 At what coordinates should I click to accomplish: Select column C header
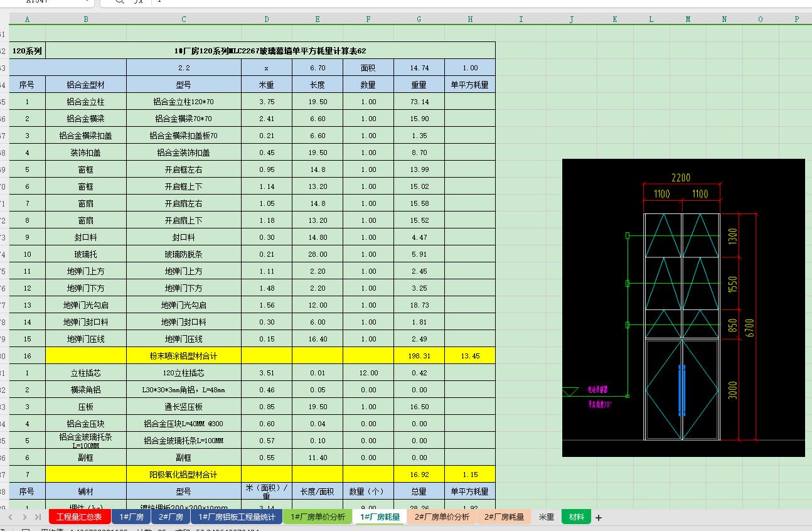pos(184,19)
